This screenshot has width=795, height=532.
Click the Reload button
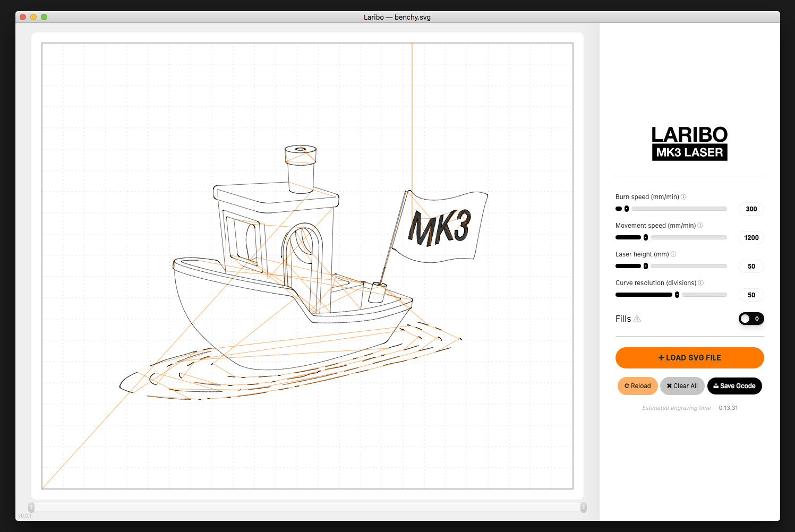point(637,386)
